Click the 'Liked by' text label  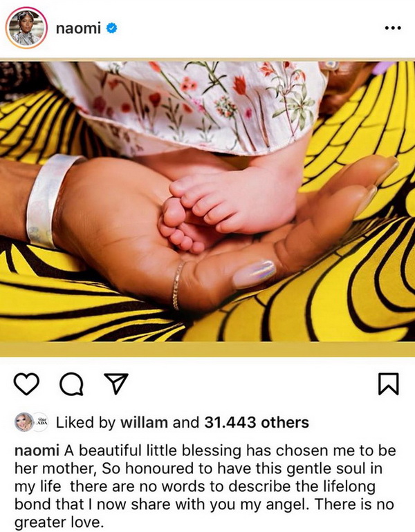tap(86, 423)
